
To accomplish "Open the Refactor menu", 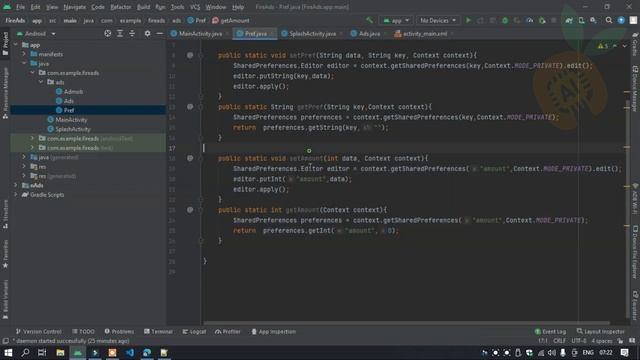I will coord(121,7).
